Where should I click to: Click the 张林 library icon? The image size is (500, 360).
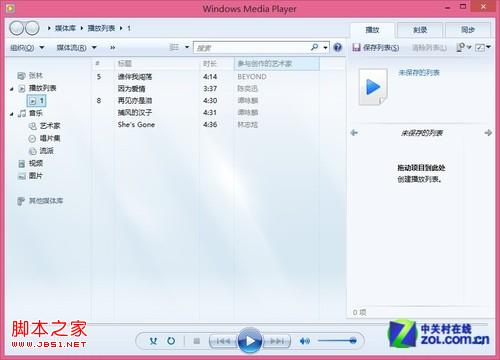coord(21,76)
